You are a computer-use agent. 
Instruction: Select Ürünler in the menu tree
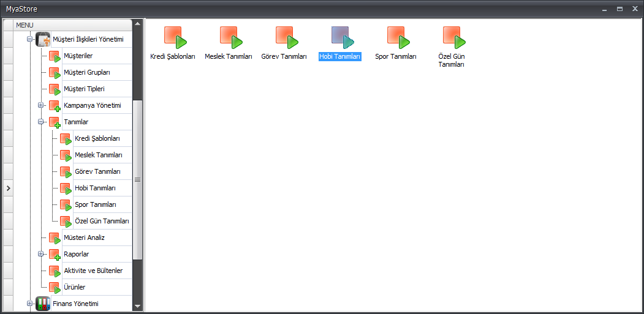[x=74, y=287]
